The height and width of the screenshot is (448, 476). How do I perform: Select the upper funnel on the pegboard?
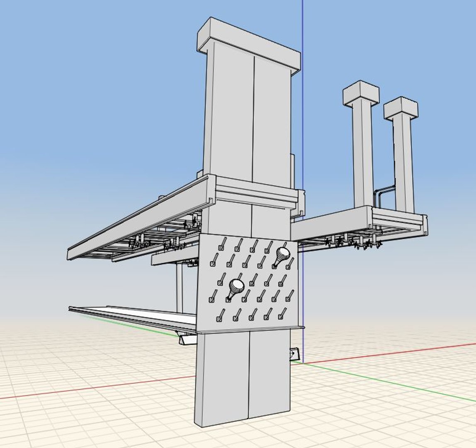coord(282,256)
